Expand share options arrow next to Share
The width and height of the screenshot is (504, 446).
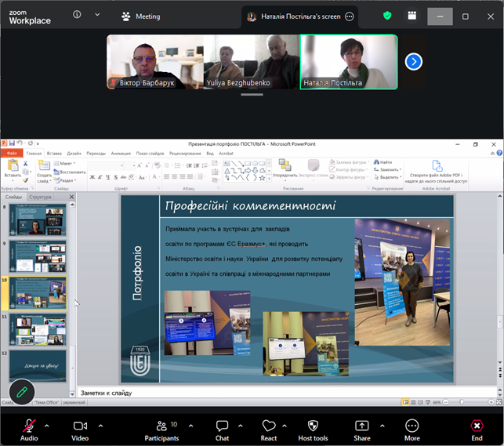click(x=383, y=426)
